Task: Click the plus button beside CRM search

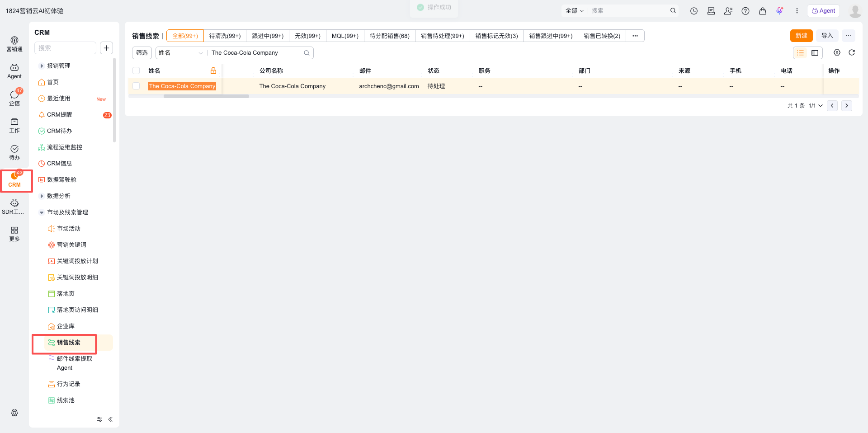Action: (106, 48)
